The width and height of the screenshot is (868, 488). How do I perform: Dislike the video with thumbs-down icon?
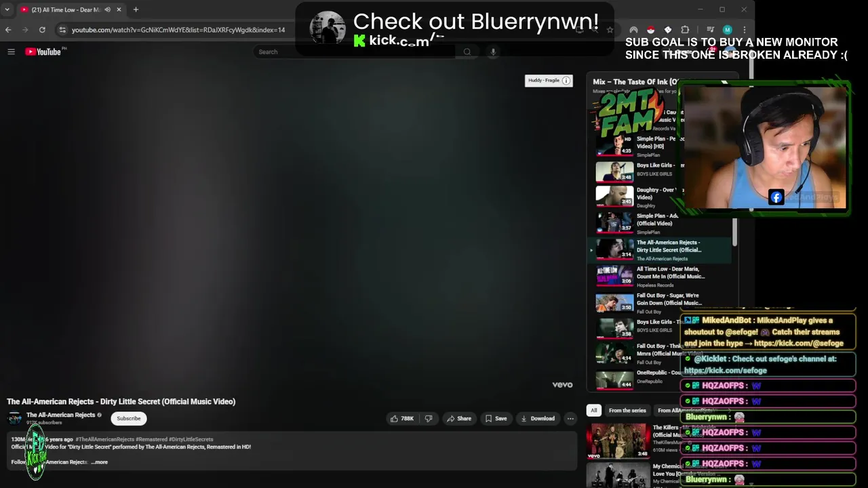[428, 418]
